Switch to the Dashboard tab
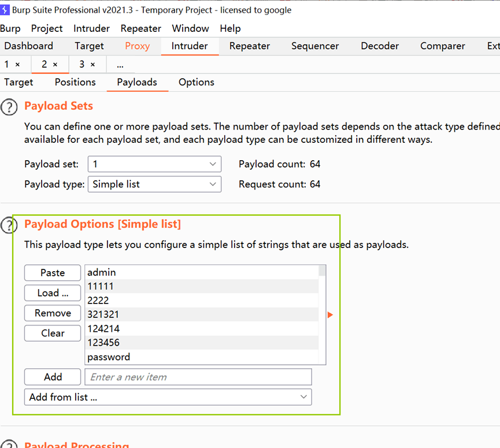Screen dimensions: 500x448 [29, 46]
